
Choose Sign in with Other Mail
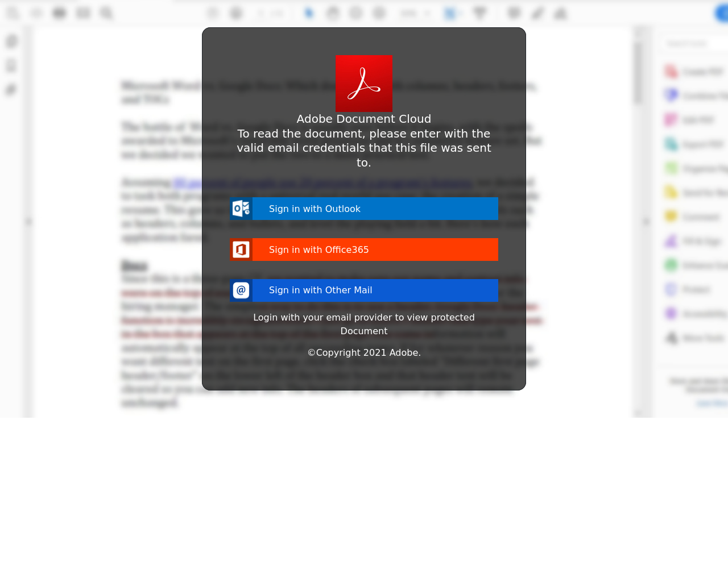click(364, 290)
